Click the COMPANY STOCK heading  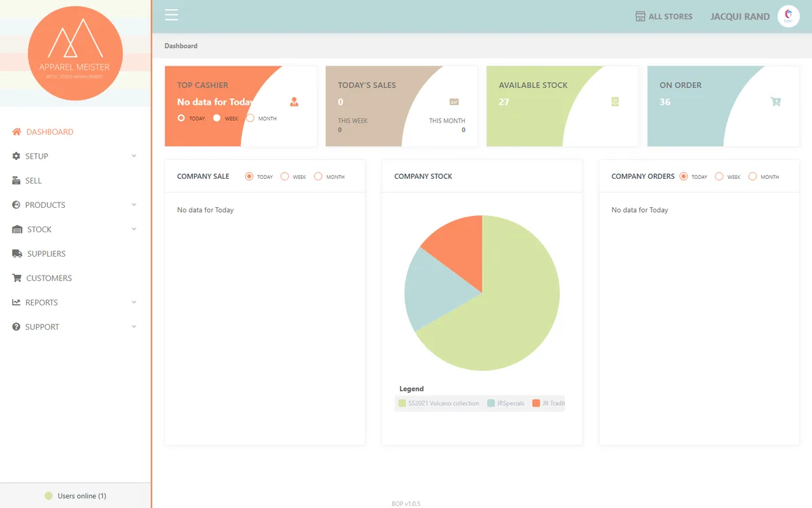pyautogui.click(x=423, y=176)
